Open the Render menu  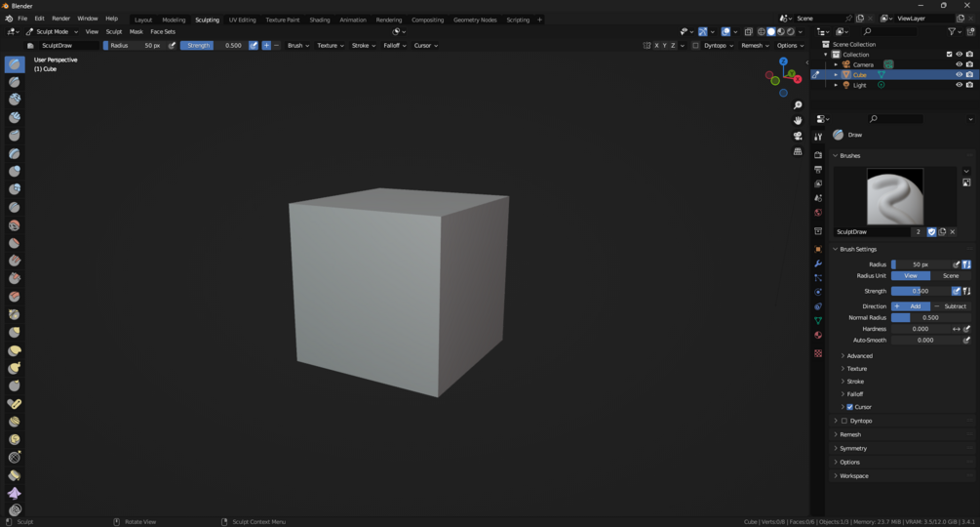(x=60, y=19)
